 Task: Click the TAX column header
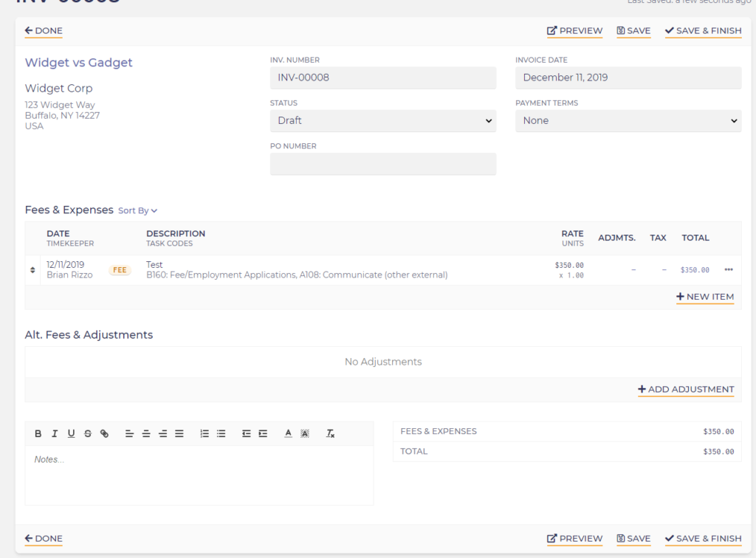pos(658,238)
